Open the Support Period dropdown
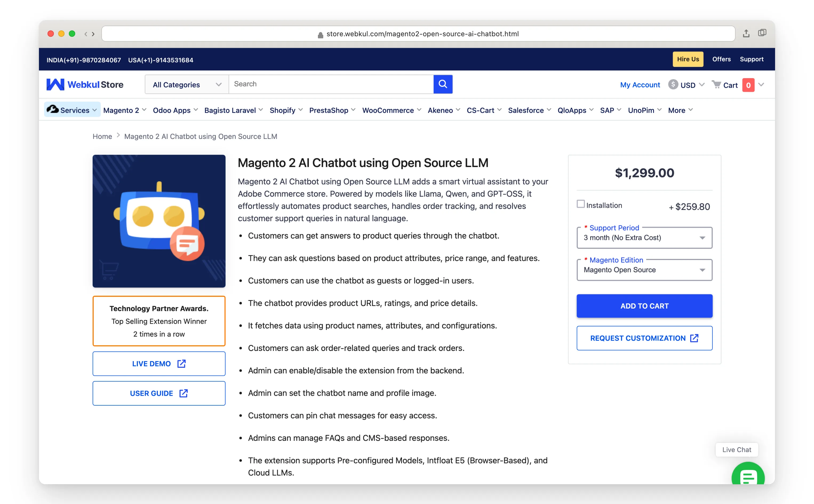Viewport: 814px width, 504px height. [644, 238]
